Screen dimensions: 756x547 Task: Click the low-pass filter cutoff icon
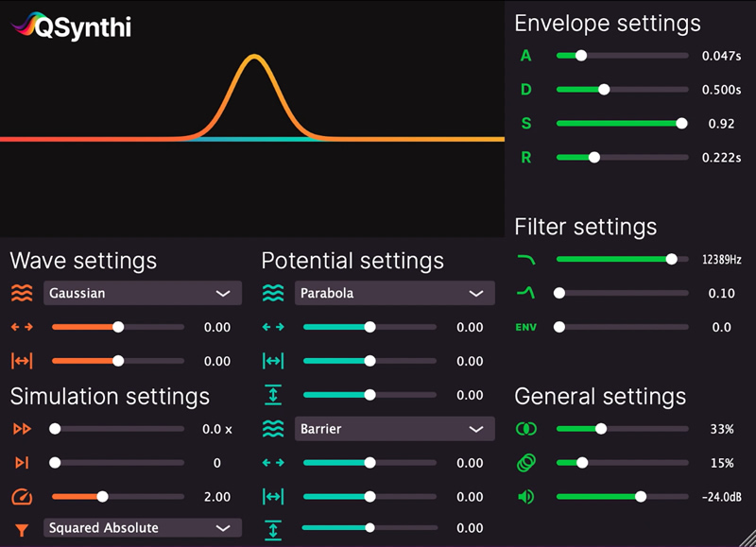[x=525, y=259]
